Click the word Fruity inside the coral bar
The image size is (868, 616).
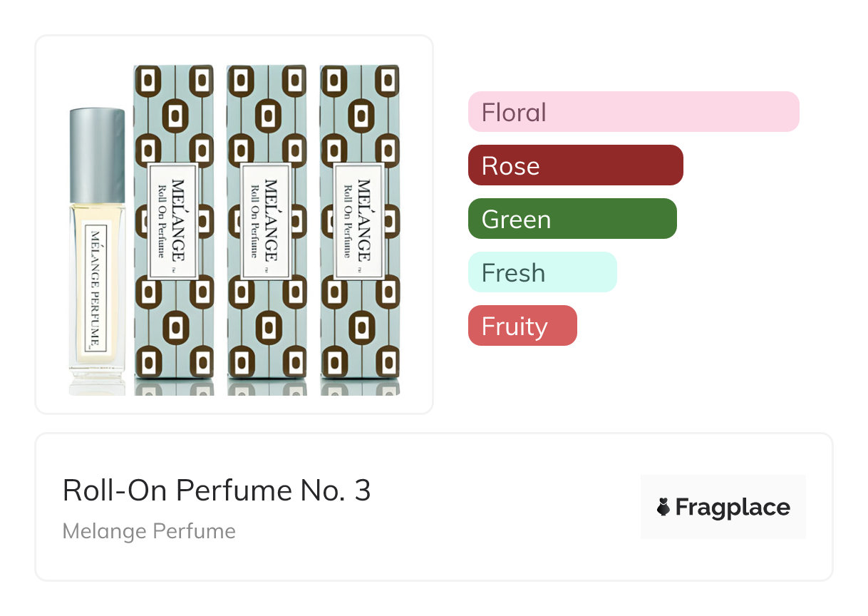(x=515, y=326)
